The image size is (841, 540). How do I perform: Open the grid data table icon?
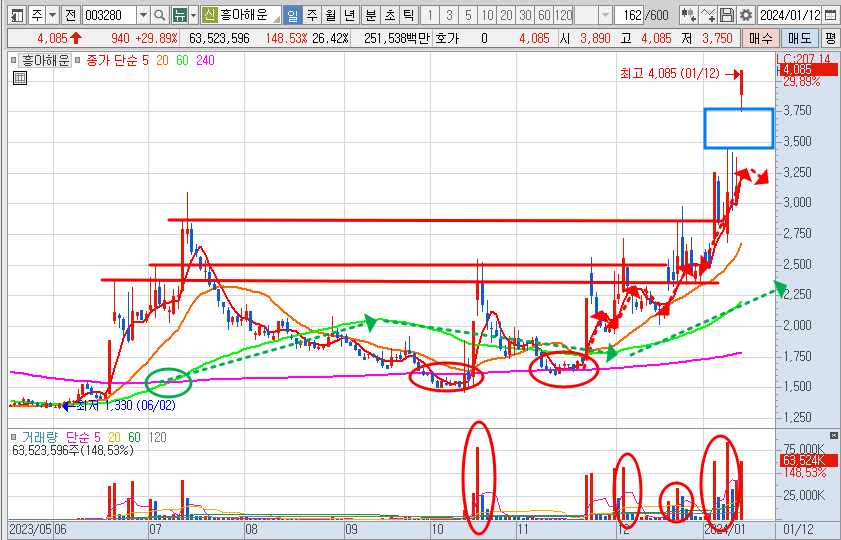(20, 78)
